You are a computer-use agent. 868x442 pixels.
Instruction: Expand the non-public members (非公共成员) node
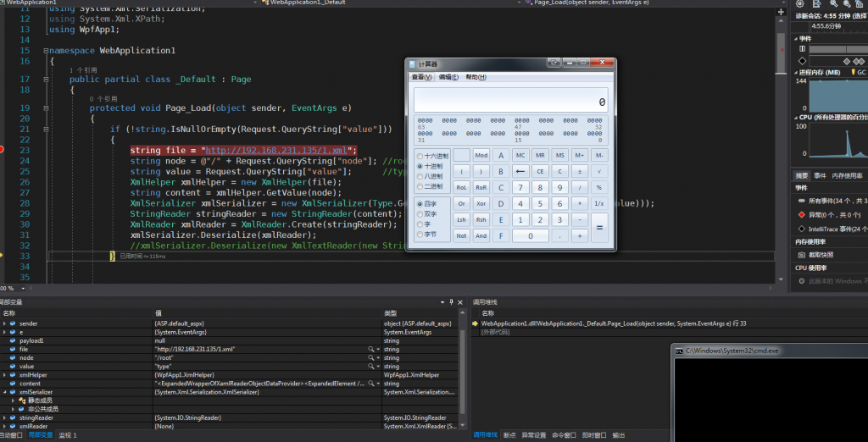(14, 409)
